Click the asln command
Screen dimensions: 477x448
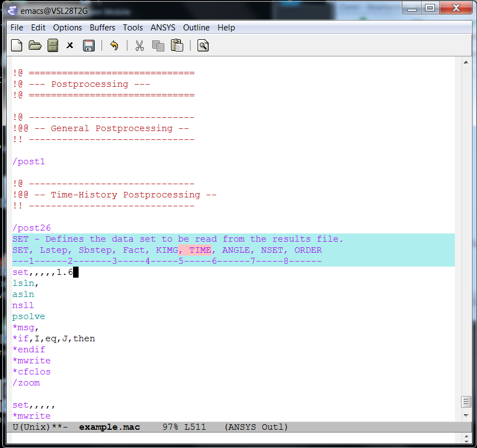tap(23, 294)
